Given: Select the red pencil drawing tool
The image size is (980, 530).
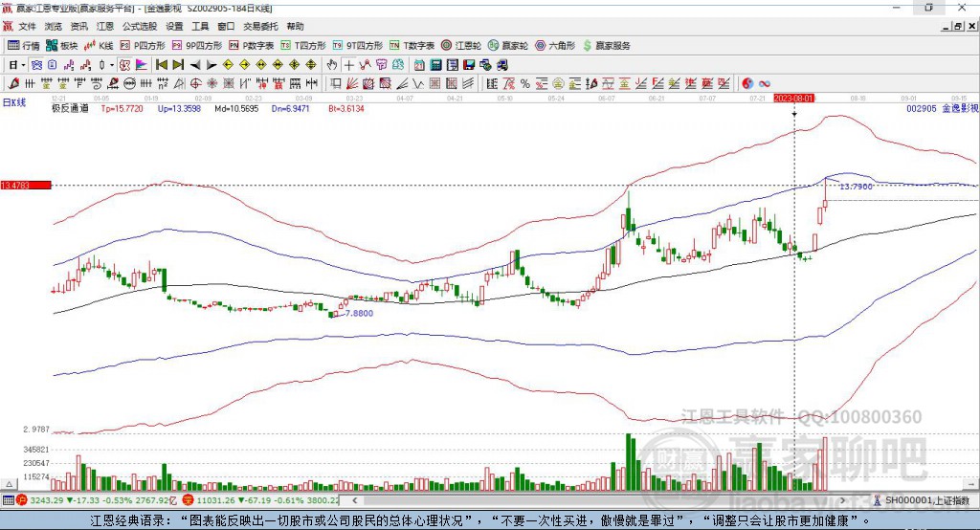Looking at the screenshot, I should (13, 84).
